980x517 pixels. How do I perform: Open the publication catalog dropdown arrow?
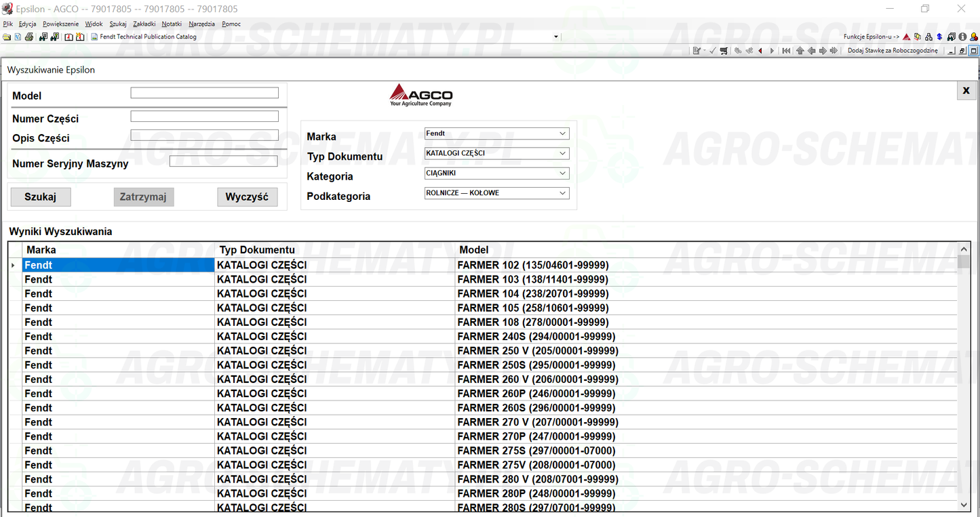(x=556, y=37)
